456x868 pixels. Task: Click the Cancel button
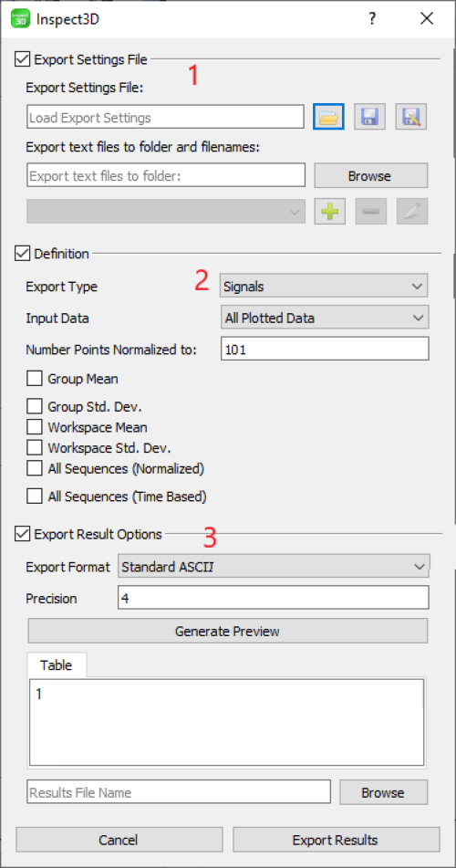(119, 840)
